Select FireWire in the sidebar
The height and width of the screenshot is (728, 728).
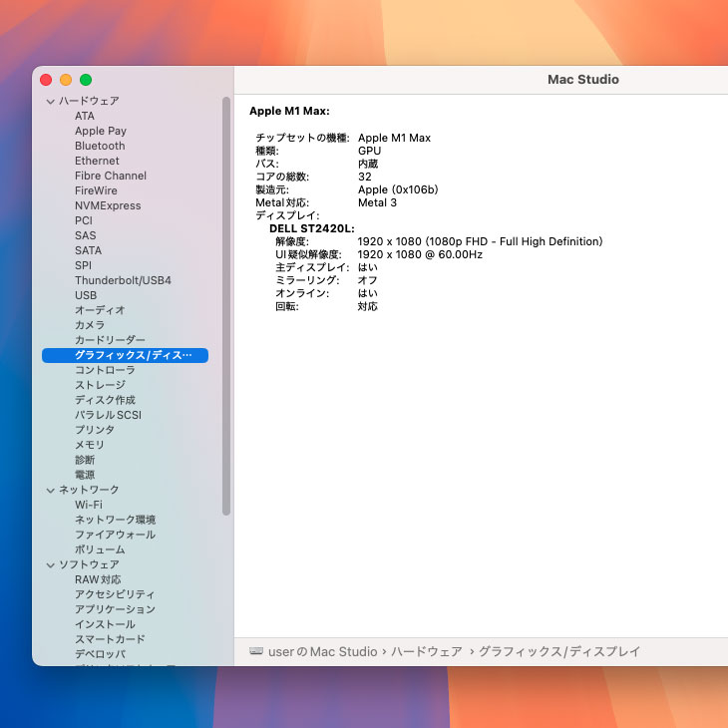[x=96, y=190]
